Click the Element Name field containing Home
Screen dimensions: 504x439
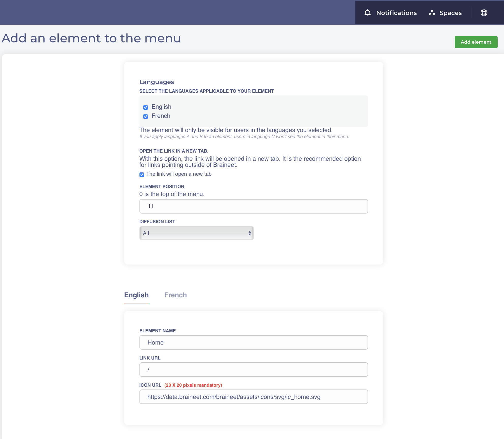pyautogui.click(x=254, y=343)
